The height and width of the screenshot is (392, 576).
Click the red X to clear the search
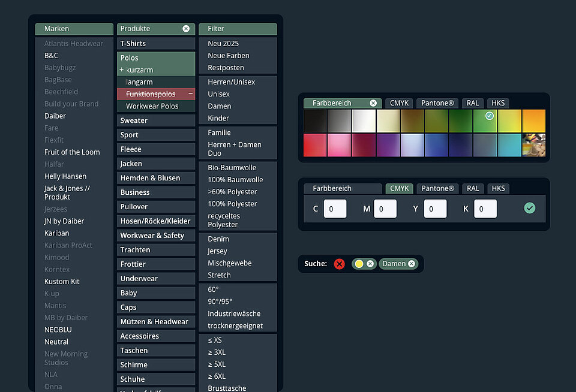click(340, 264)
